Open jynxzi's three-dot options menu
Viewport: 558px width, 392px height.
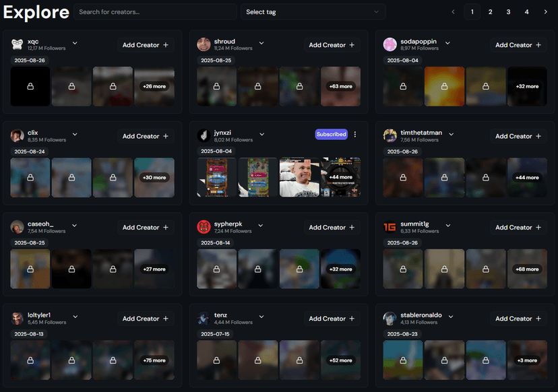point(355,134)
